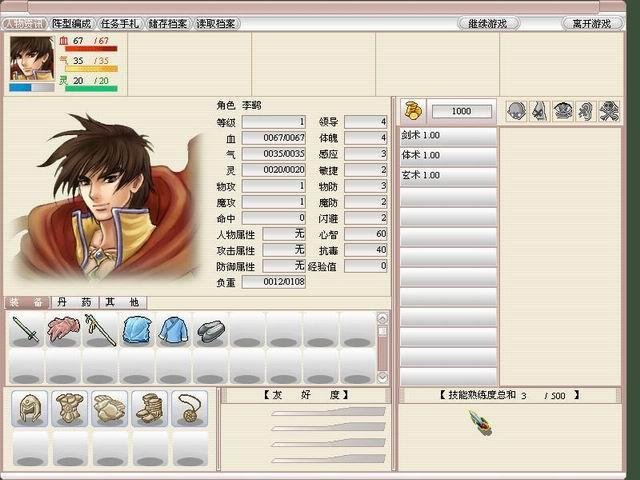Click the inventory scrollbar up arrow

pos(382,318)
